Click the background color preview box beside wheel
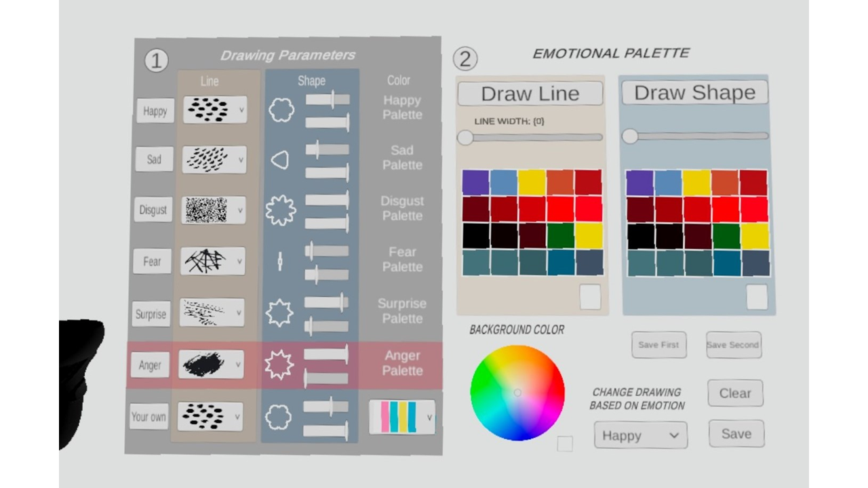Image resolution: width=868 pixels, height=488 pixels. [x=564, y=444]
